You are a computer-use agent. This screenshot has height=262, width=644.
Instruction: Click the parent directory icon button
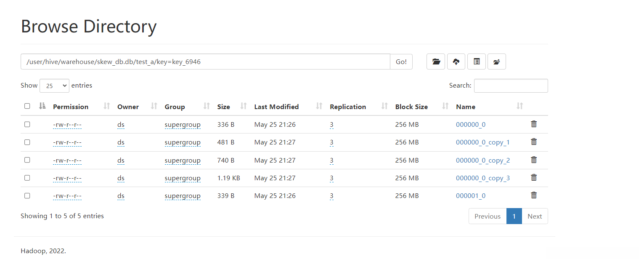click(497, 61)
